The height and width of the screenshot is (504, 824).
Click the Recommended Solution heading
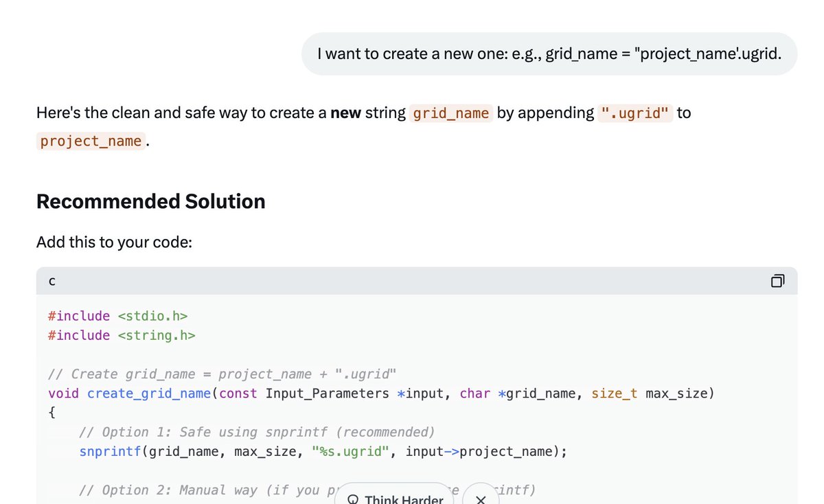click(x=151, y=201)
